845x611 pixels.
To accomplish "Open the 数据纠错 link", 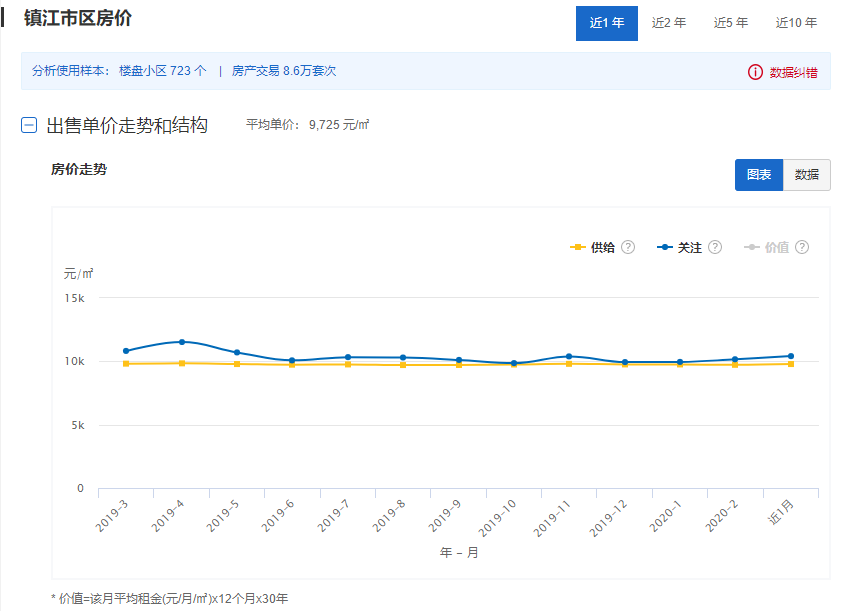I will click(x=793, y=72).
